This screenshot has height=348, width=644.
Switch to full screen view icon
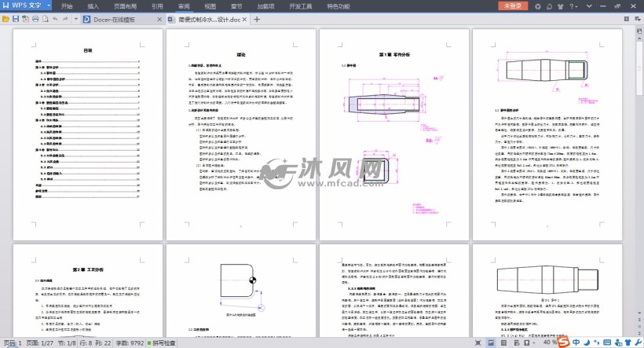click(478, 343)
